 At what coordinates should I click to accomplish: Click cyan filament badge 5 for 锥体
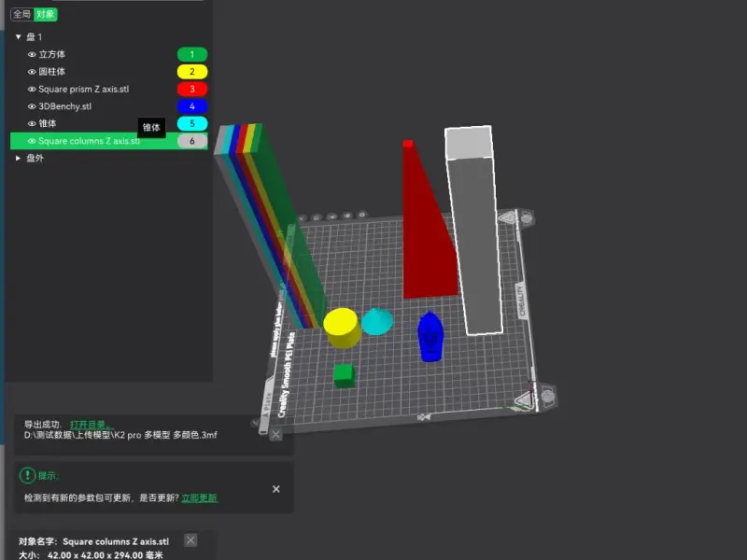(x=192, y=124)
